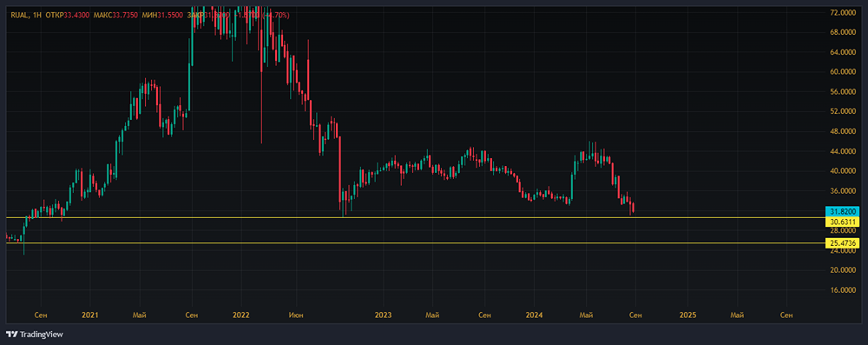Click the yellow 30.6311 price tag
868x345 pixels.
tap(843, 222)
